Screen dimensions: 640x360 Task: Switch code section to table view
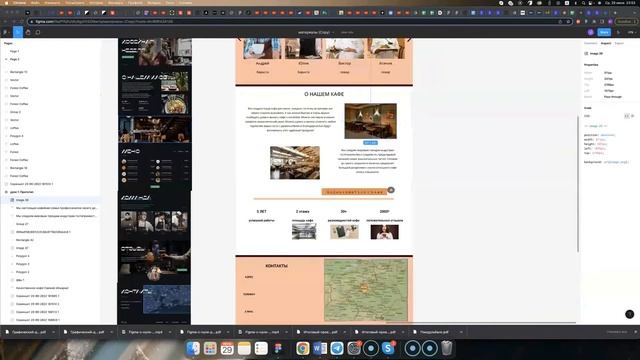[x=633, y=116]
